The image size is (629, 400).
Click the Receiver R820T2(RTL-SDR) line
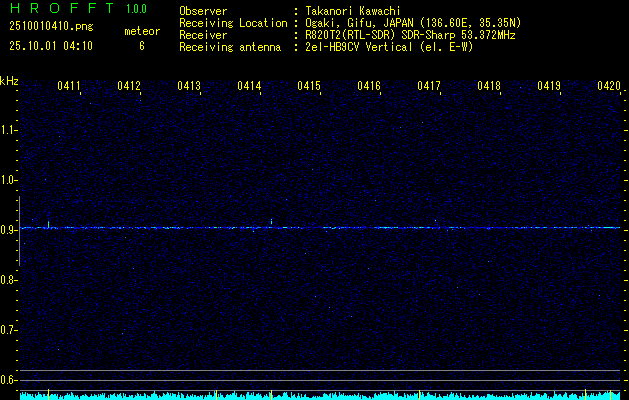coord(410,35)
